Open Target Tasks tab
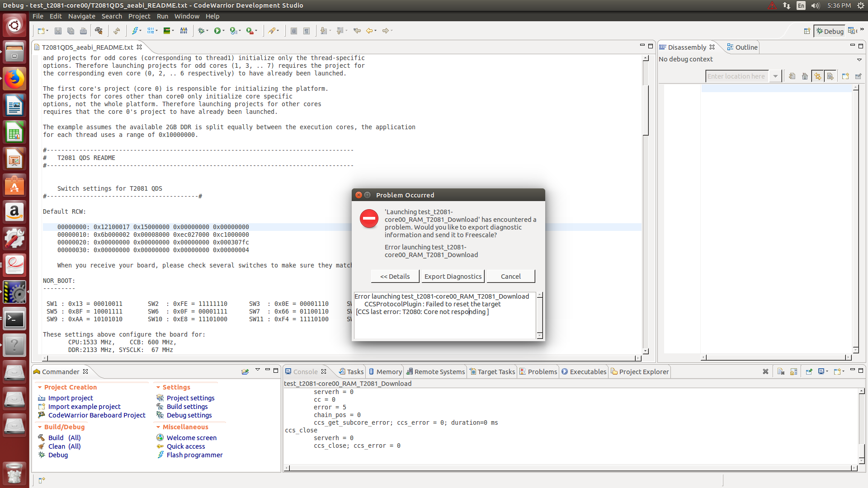868x488 pixels. pos(492,371)
